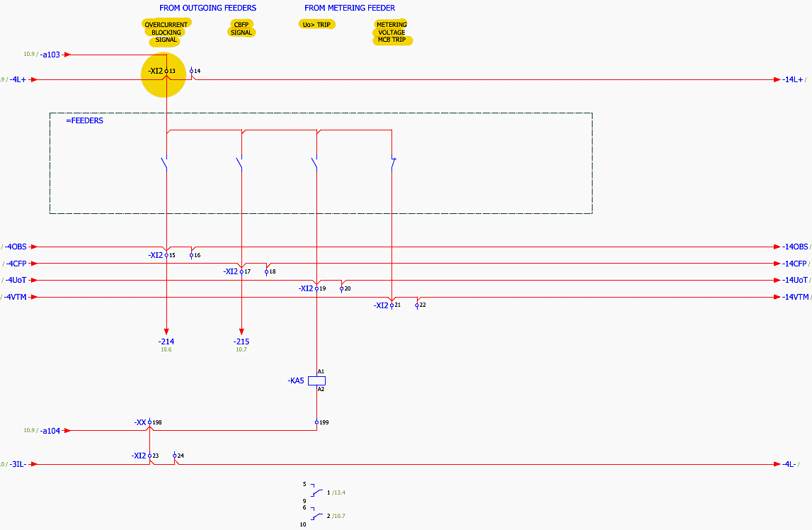Select the -4UoT bus label

16,281
